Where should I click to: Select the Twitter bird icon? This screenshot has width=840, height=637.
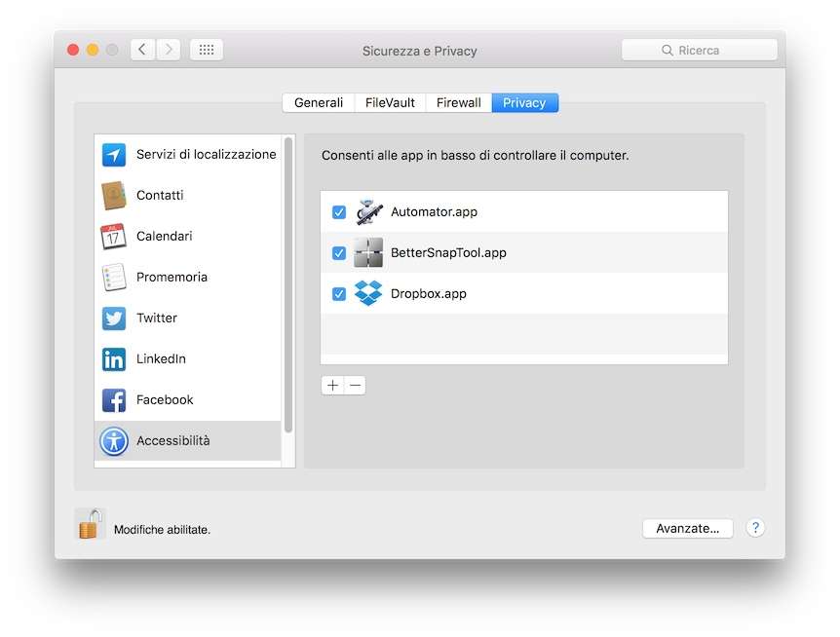coord(114,318)
